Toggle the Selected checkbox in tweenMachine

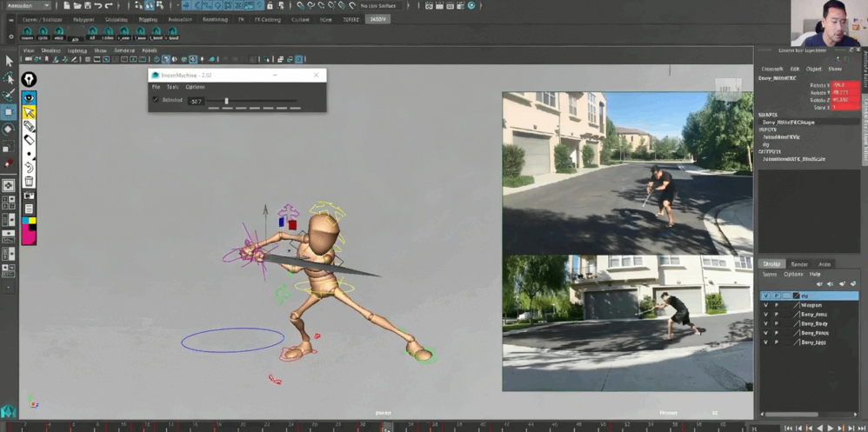(x=157, y=100)
